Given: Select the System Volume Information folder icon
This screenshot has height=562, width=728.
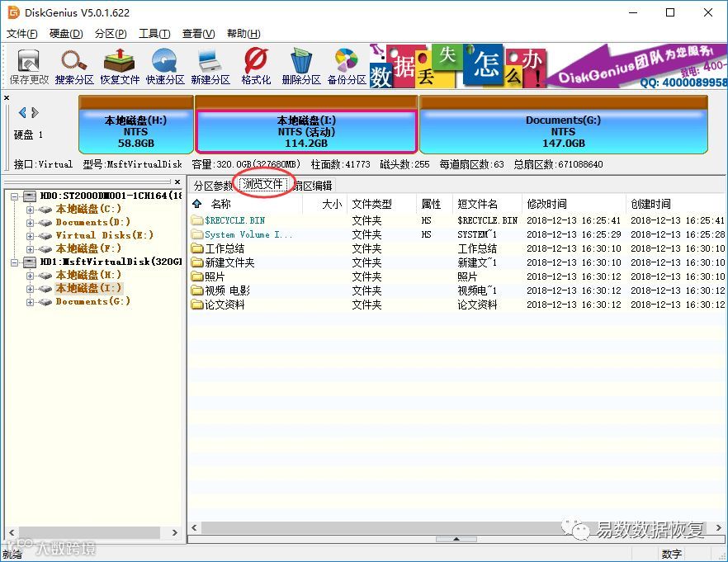Looking at the screenshot, I should tap(197, 234).
